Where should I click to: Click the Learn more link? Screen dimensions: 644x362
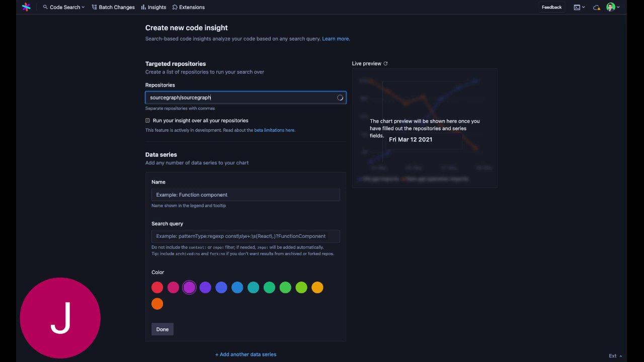336,39
